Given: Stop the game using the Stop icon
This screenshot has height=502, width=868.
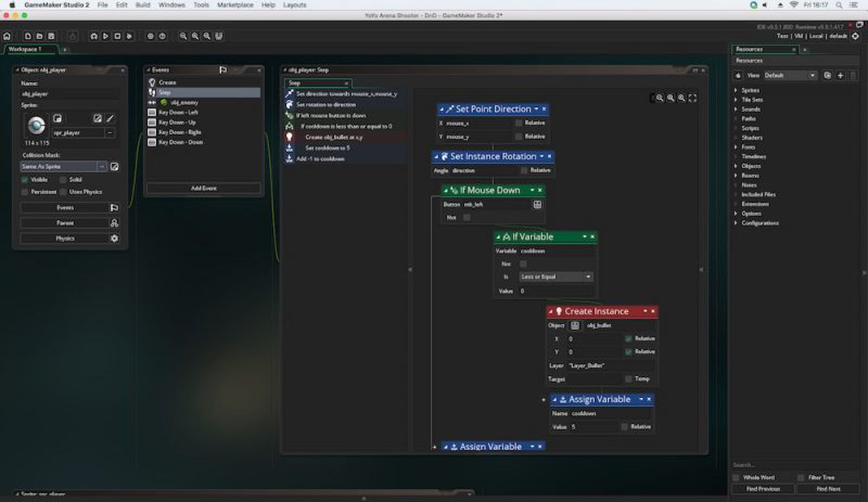Looking at the screenshot, I should point(116,36).
